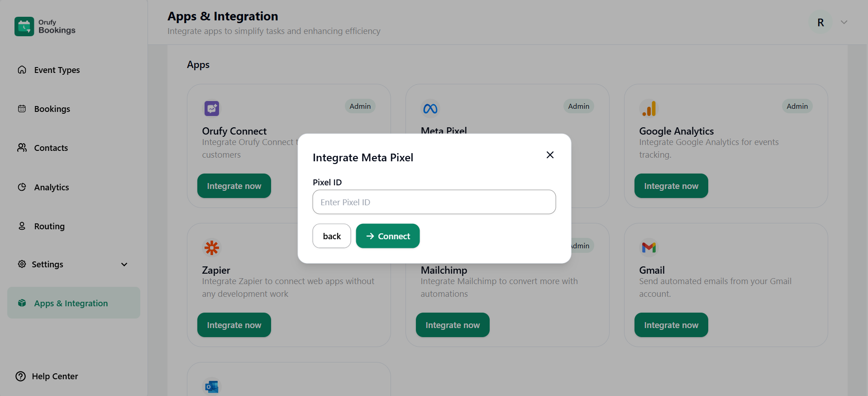Click the Gmail envelope icon
The width and height of the screenshot is (868, 396).
tap(649, 247)
